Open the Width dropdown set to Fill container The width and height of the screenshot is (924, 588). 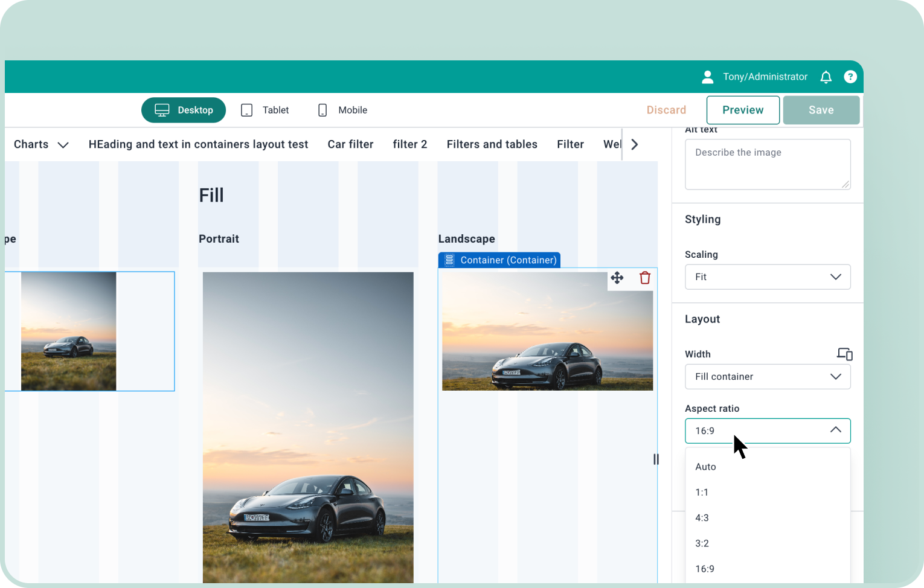(x=768, y=377)
